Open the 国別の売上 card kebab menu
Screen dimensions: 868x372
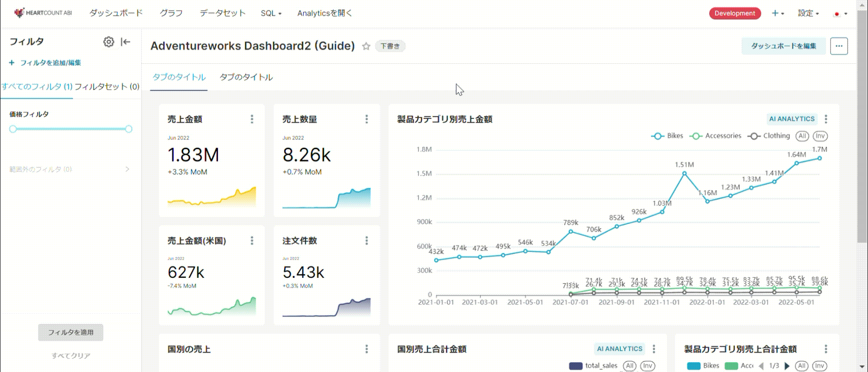(367, 349)
